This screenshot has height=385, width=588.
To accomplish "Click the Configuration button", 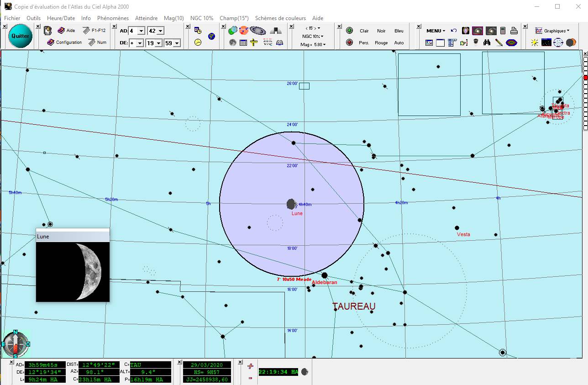I will tap(65, 42).
